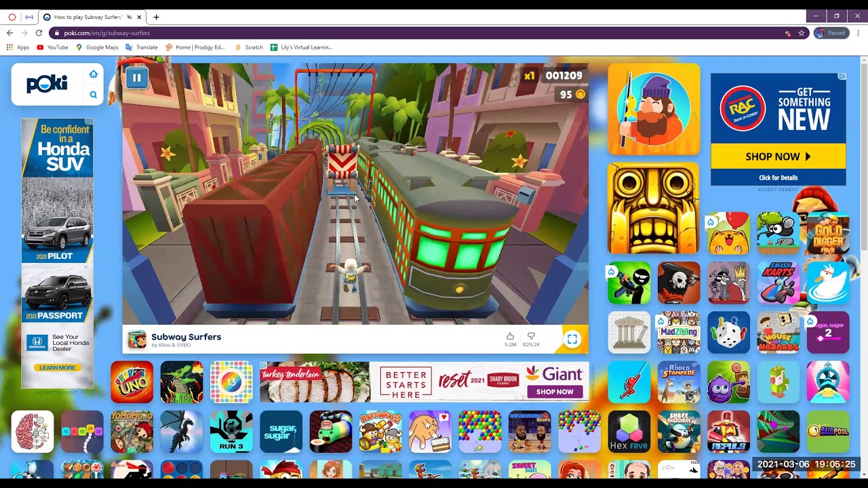Viewport: 868px width, 488px height.
Task: Open the white duck game tile
Action: (x=828, y=283)
